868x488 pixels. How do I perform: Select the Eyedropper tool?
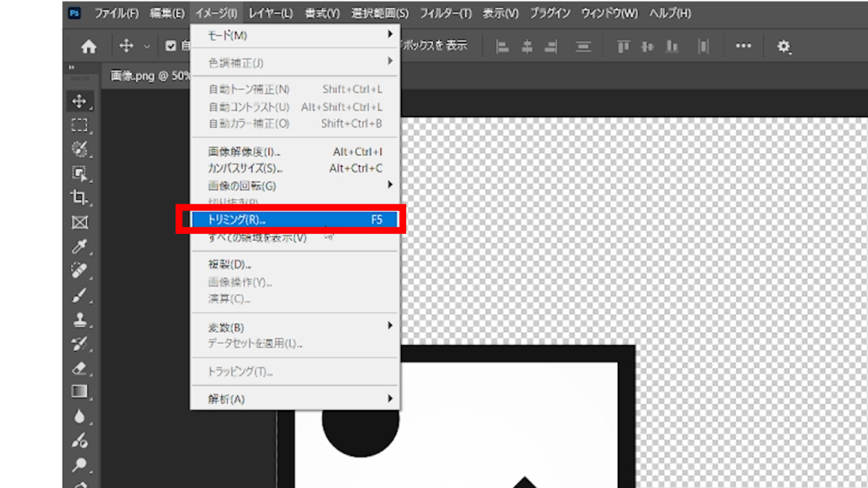pos(79,247)
